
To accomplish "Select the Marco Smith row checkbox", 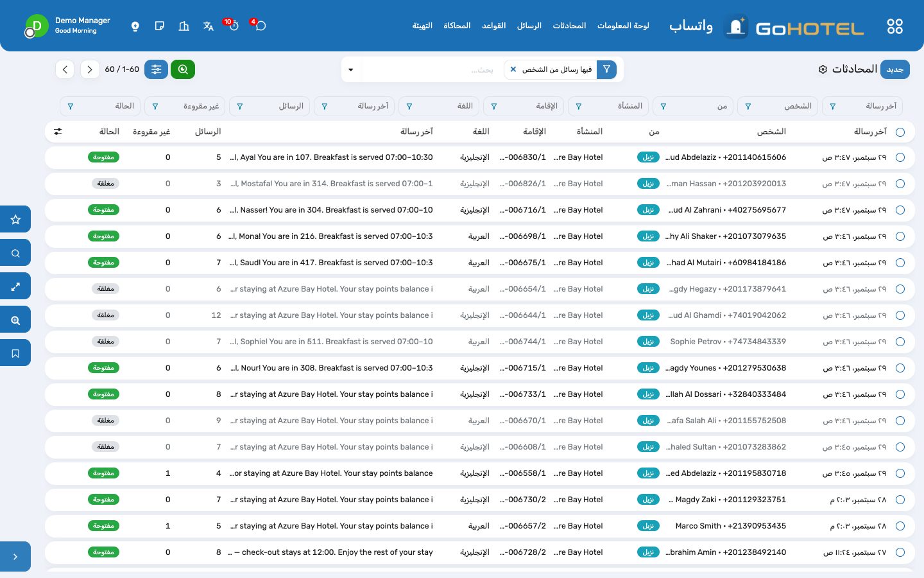I will [x=900, y=526].
